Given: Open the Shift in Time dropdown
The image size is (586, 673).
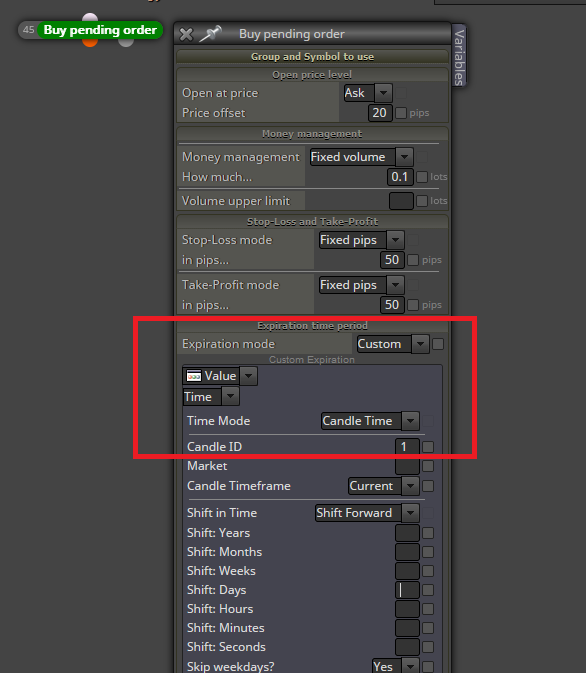Looking at the screenshot, I should click(367, 513).
